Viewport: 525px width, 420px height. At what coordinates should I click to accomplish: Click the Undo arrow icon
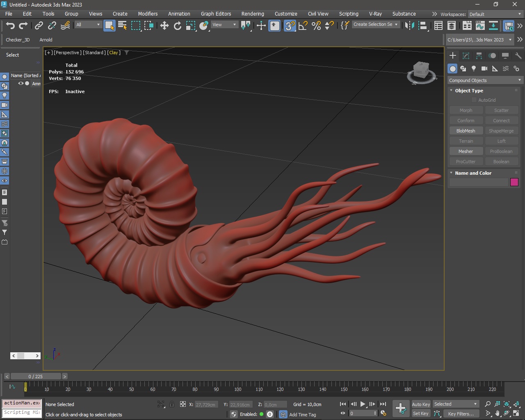click(10, 25)
